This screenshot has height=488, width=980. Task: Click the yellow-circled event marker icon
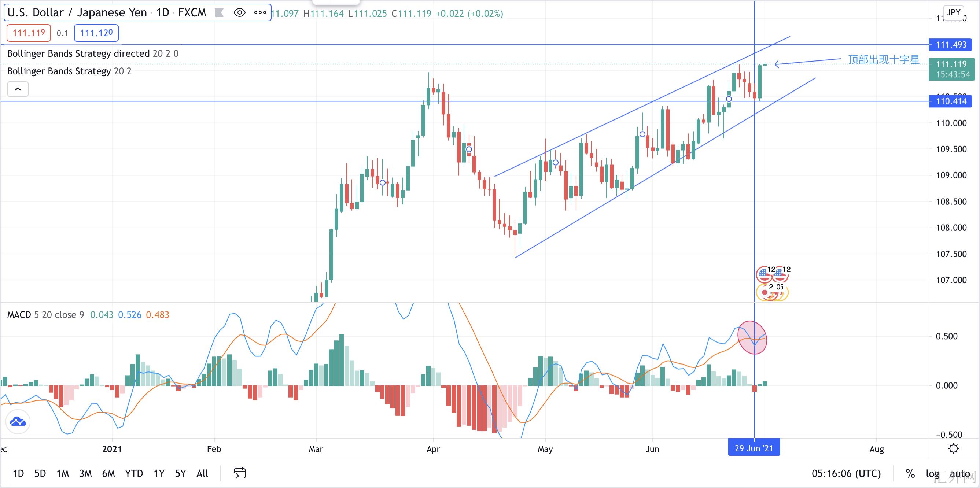pyautogui.click(x=765, y=292)
